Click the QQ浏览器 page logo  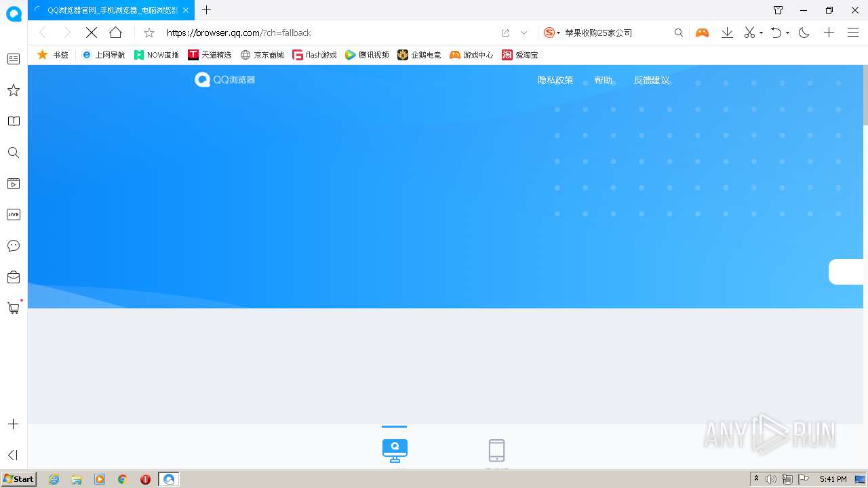tap(225, 80)
